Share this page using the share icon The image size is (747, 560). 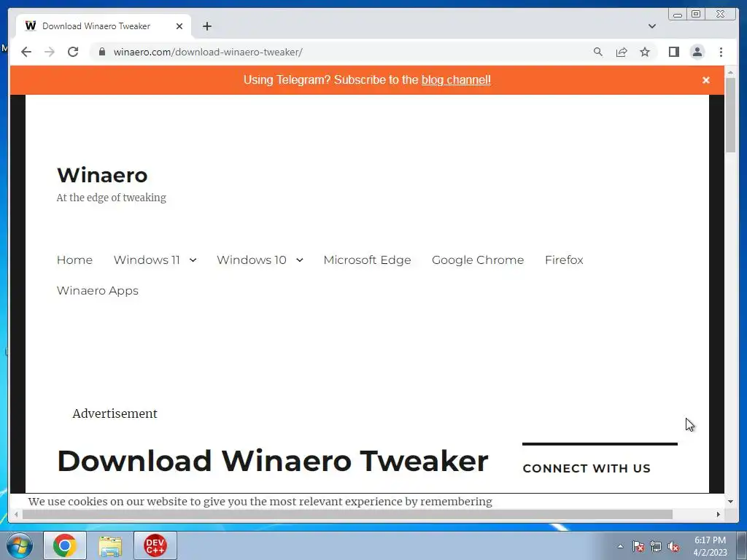tap(622, 52)
